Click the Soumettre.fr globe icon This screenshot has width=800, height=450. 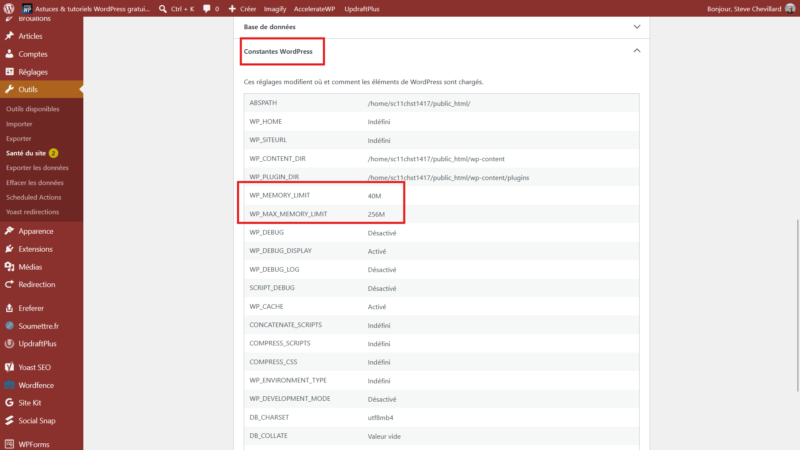(9, 326)
